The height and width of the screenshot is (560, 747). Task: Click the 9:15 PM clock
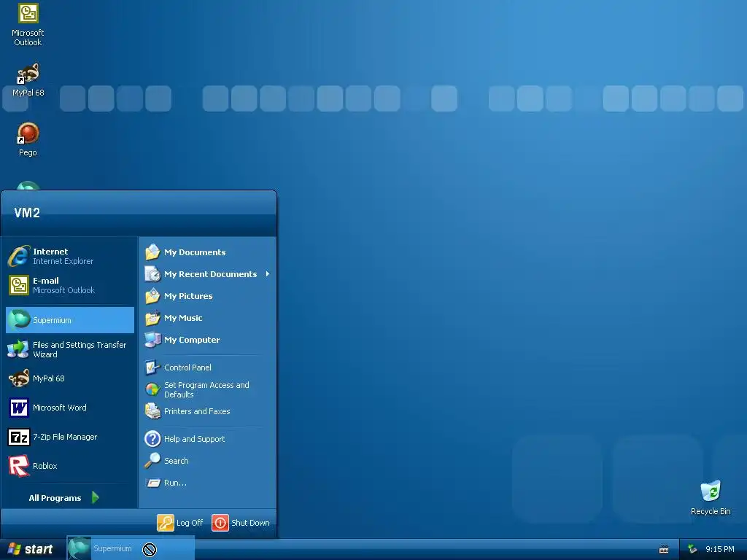[x=719, y=549]
